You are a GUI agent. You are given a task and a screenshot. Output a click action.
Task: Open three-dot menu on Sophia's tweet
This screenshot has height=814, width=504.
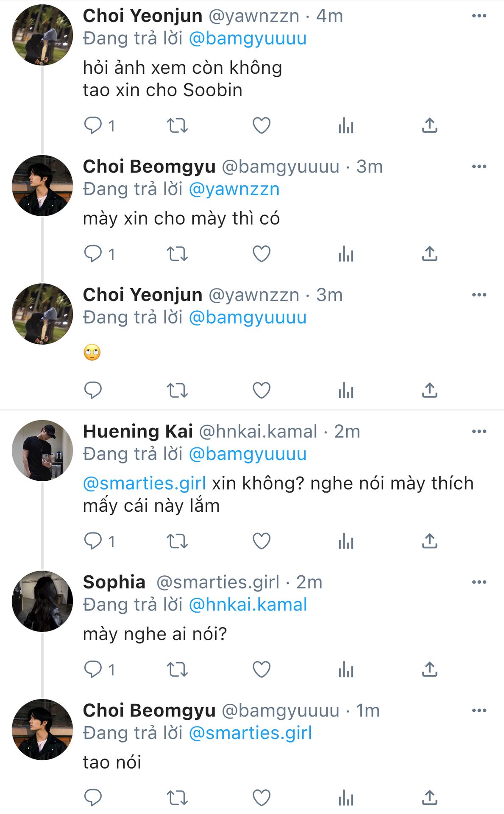point(479,582)
